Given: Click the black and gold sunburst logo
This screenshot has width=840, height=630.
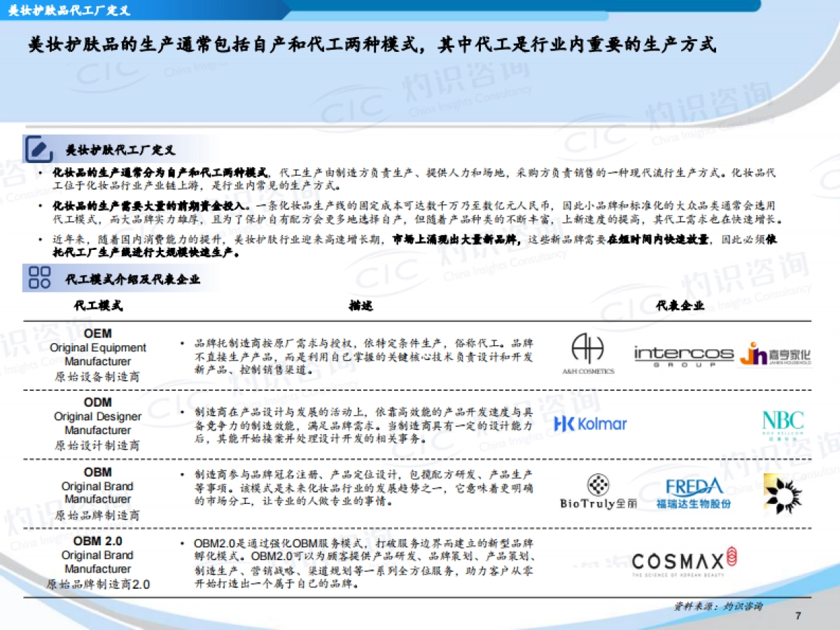Looking at the screenshot, I should click(x=783, y=493).
